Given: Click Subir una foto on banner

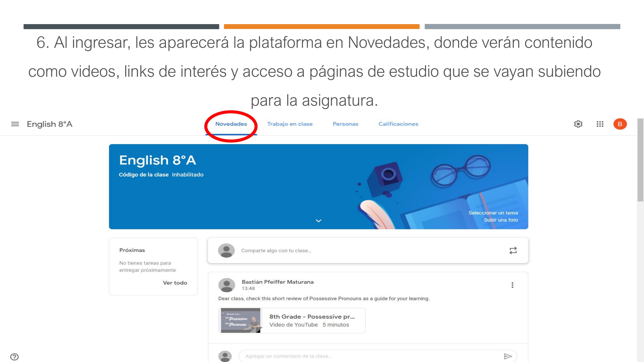Looking at the screenshot, I should [501, 220].
